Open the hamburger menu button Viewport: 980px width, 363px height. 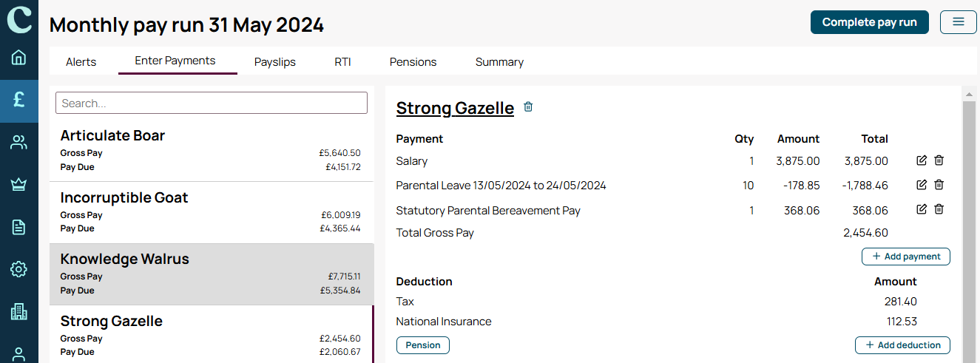[x=959, y=22]
